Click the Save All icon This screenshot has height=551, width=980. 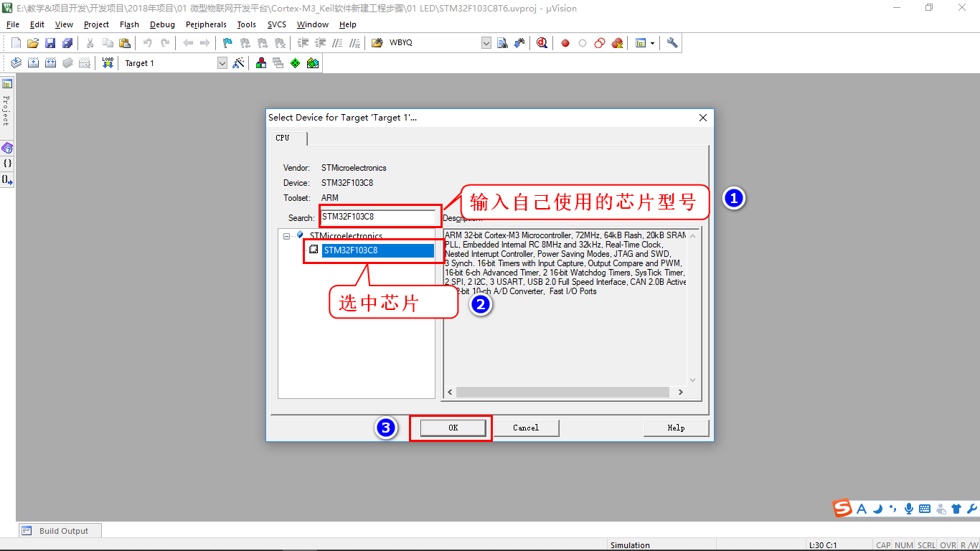[67, 43]
